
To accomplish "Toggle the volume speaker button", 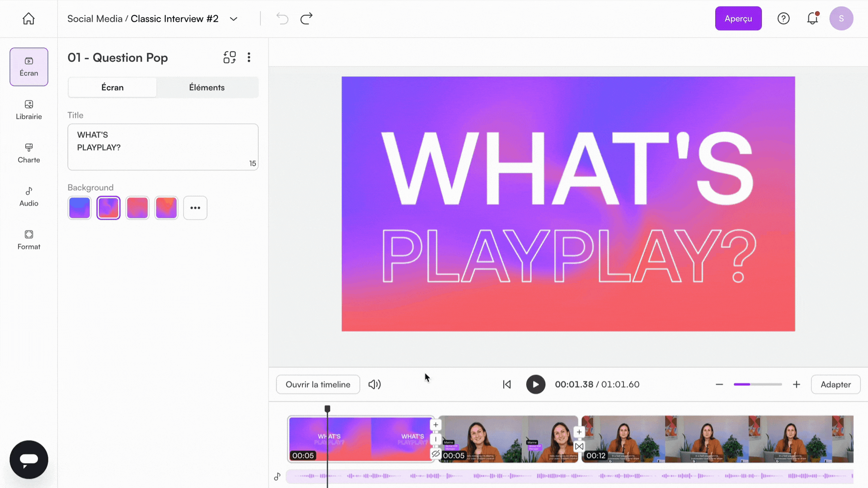I will tap(374, 385).
